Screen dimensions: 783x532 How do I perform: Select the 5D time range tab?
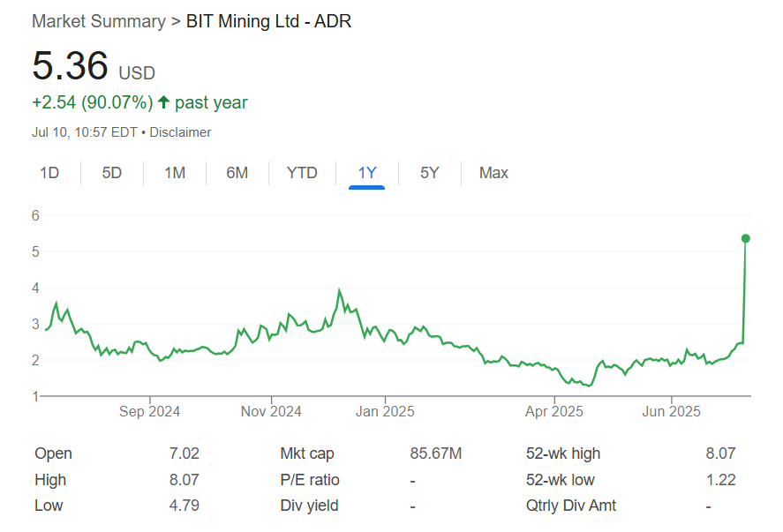tap(112, 173)
